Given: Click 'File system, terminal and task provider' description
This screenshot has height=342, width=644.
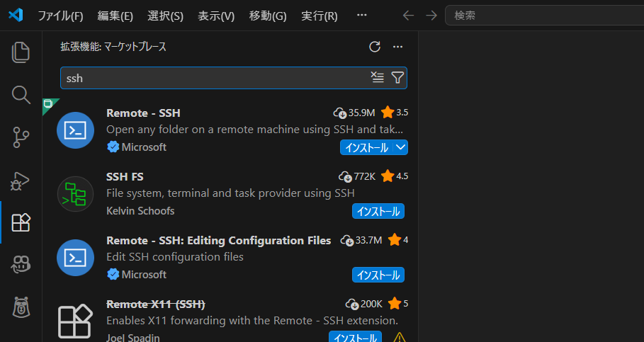Looking at the screenshot, I should pyautogui.click(x=230, y=193).
